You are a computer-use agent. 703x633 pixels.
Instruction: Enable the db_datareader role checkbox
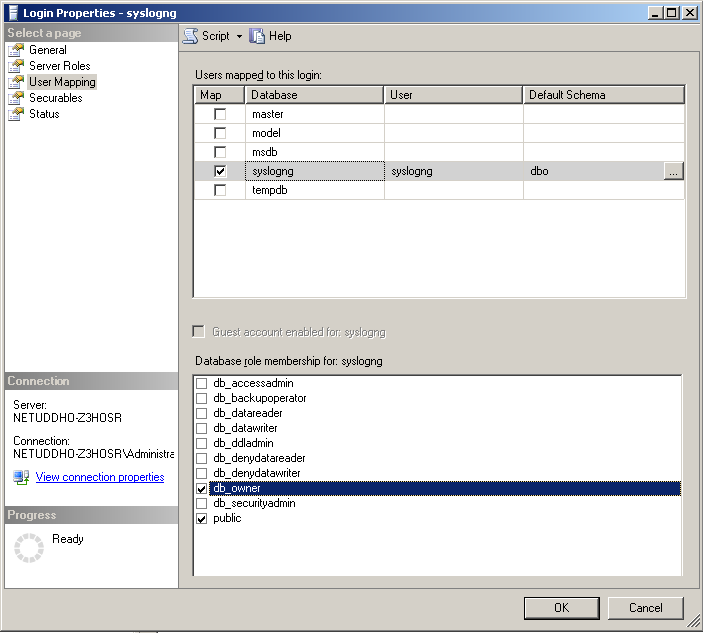pyautogui.click(x=202, y=414)
